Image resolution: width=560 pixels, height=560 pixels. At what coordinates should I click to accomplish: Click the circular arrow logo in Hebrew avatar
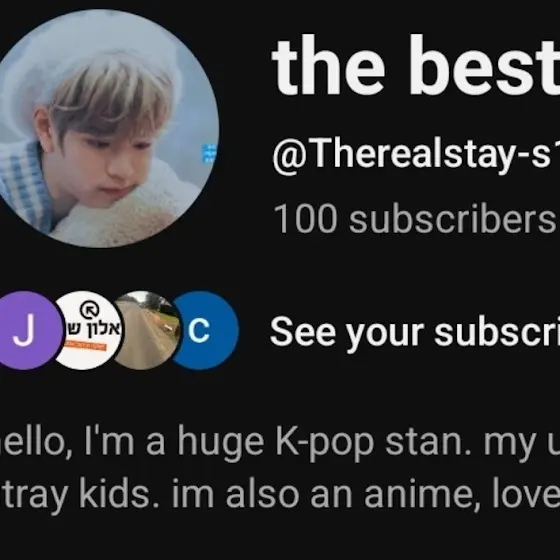[89, 310]
